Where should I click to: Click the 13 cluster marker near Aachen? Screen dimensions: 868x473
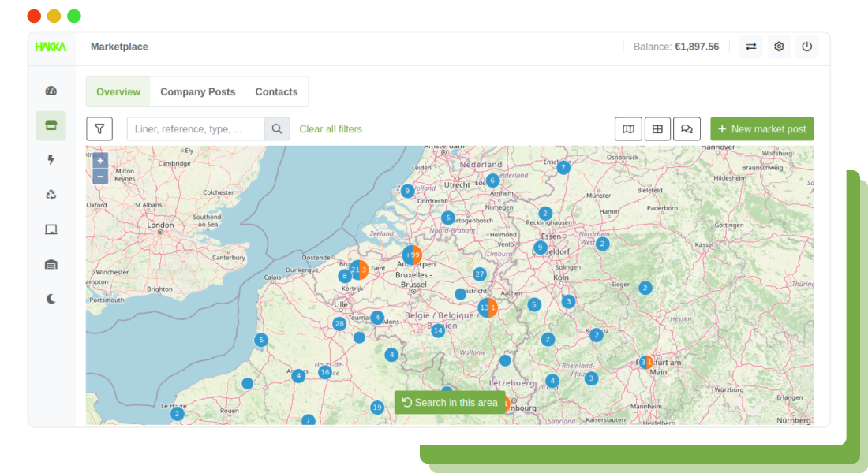488,307
